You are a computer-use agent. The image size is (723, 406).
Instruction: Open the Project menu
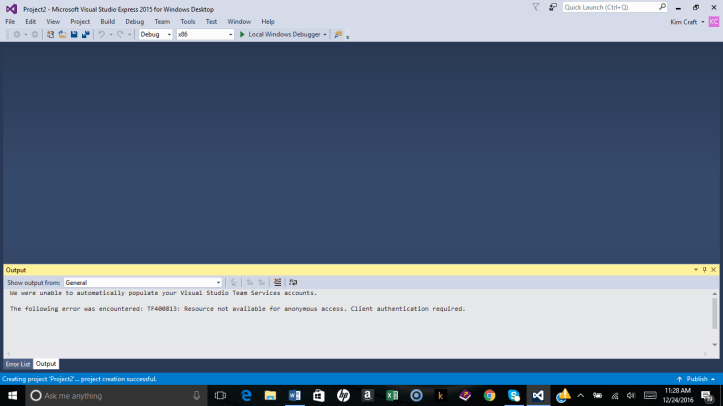click(x=80, y=22)
